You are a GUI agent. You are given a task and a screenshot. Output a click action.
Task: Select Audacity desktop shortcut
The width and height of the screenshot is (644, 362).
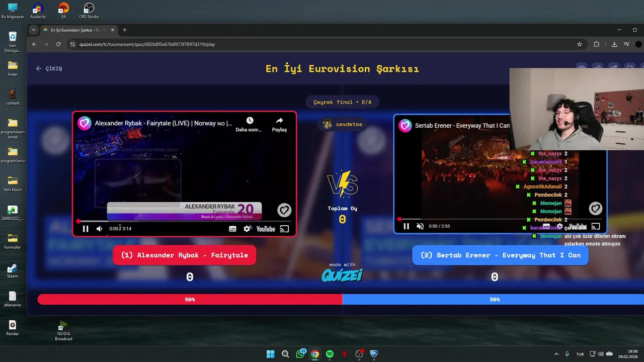click(38, 11)
